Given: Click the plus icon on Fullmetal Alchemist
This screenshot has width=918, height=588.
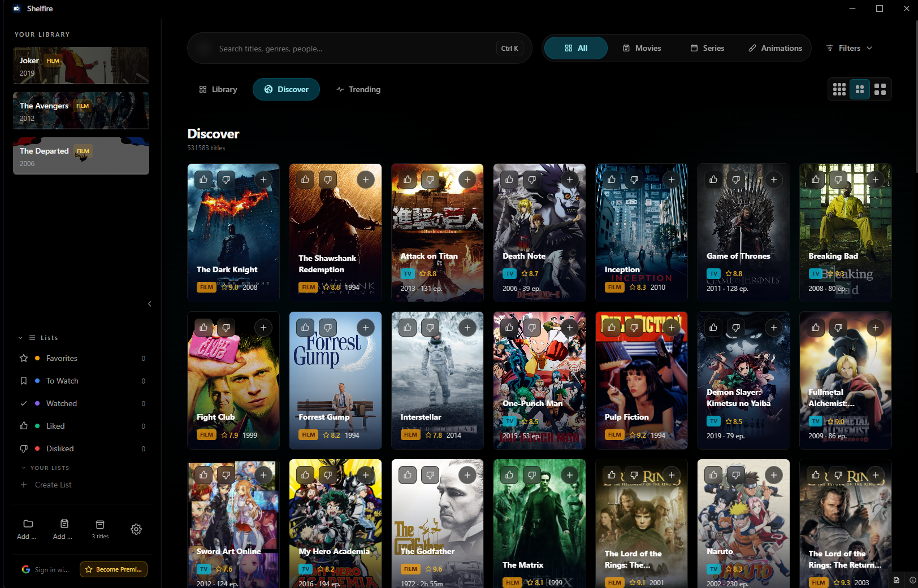Looking at the screenshot, I should pos(876,328).
